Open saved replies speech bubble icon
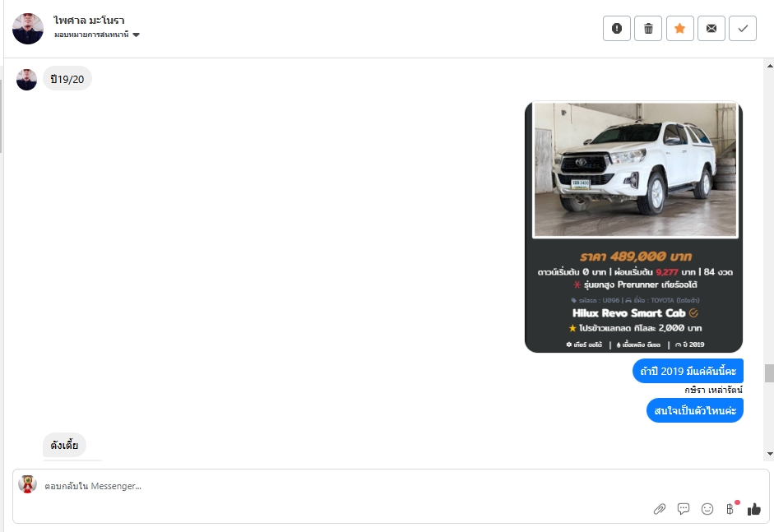 point(684,509)
